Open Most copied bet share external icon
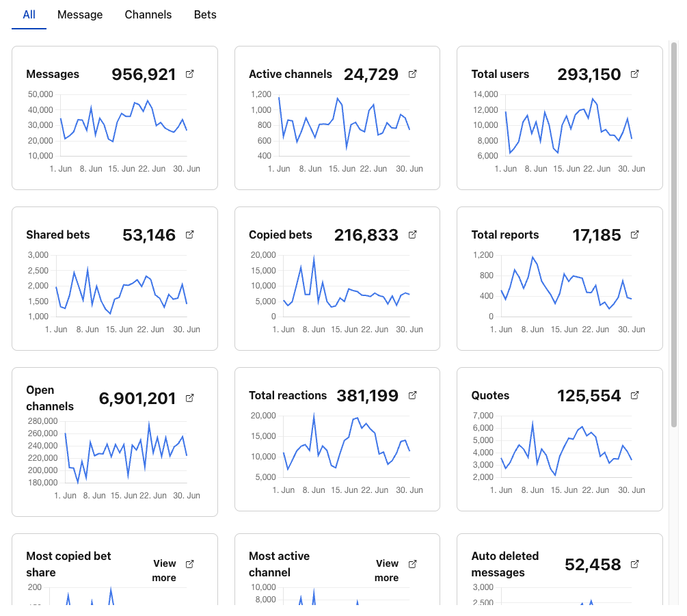Screen dimensions: 687x616 pyautogui.click(x=190, y=564)
